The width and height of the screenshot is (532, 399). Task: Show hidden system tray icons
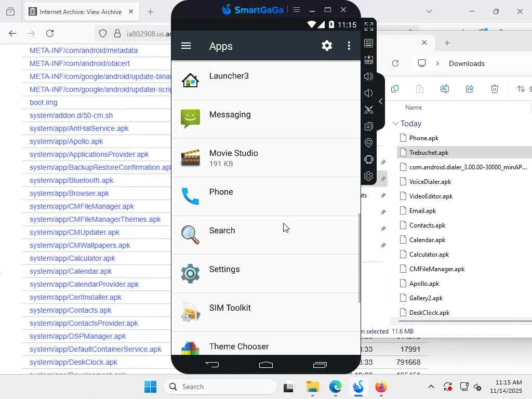pos(431,387)
